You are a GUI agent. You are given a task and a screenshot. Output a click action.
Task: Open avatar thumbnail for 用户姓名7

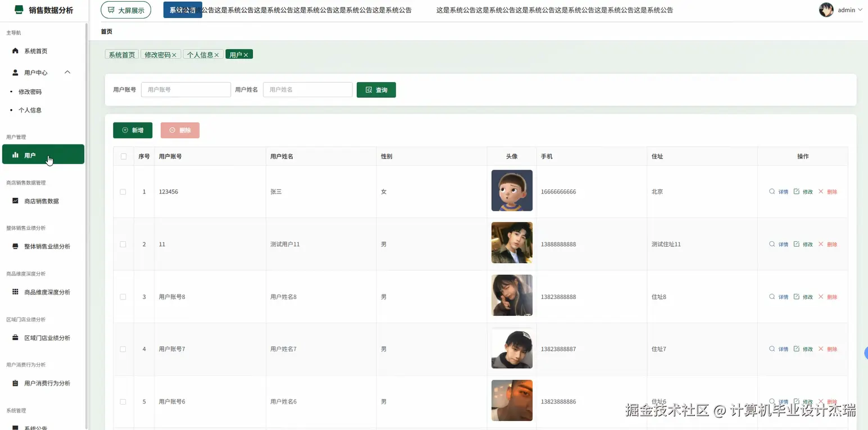(512, 348)
